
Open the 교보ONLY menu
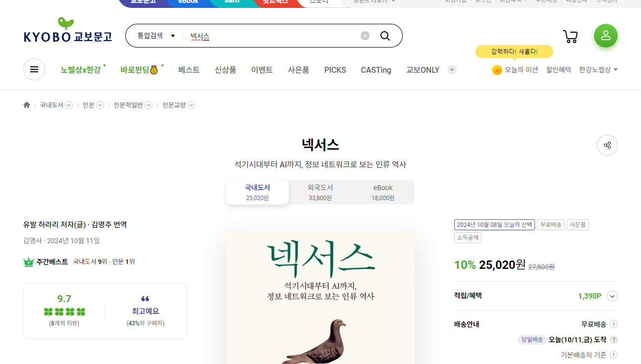point(423,70)
